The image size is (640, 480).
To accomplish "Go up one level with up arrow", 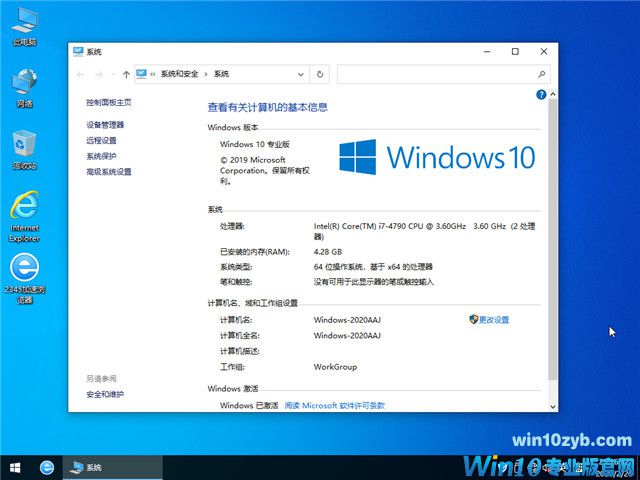I will [x=126, y=74].
